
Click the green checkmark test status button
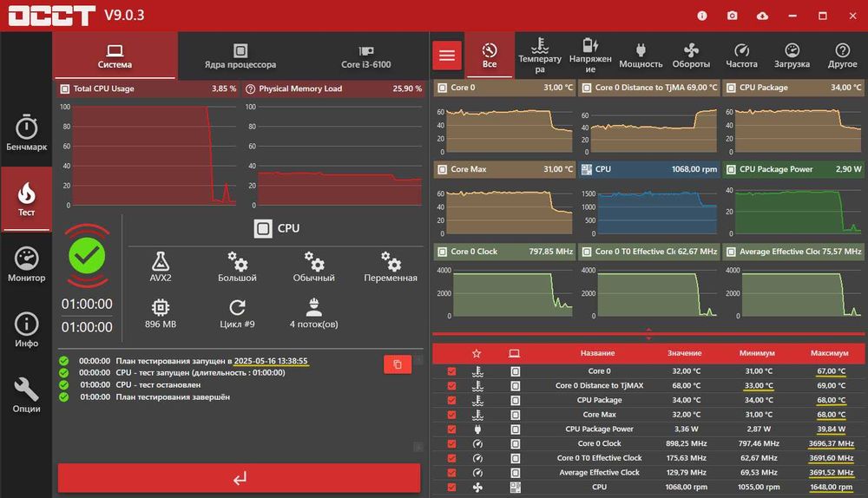pyautogui.click(x=87, y=256)
